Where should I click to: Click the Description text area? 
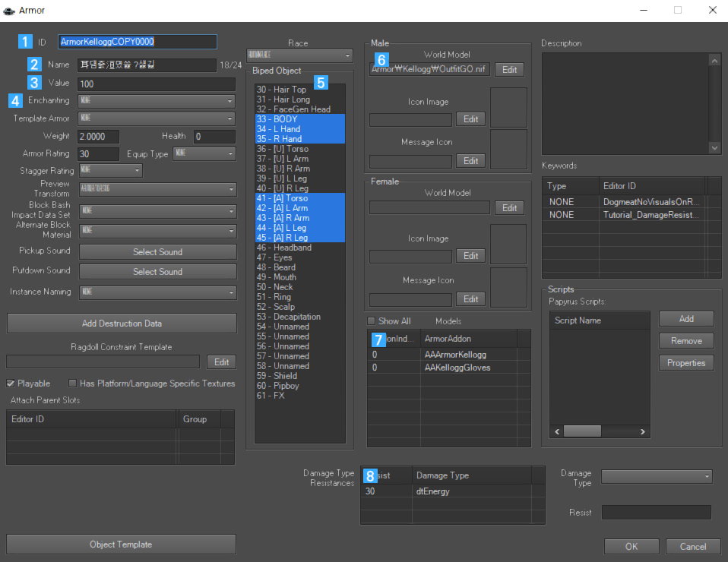pyautogui.click(x=626, y=104)
